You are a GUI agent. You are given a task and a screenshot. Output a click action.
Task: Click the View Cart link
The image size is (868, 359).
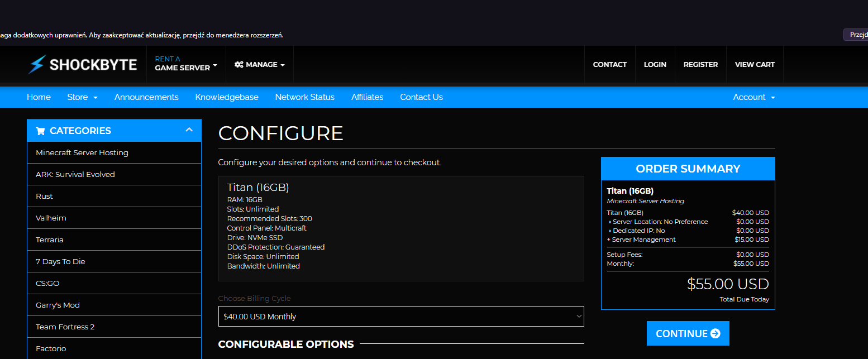pyautogui.click(x=755, y=65)
